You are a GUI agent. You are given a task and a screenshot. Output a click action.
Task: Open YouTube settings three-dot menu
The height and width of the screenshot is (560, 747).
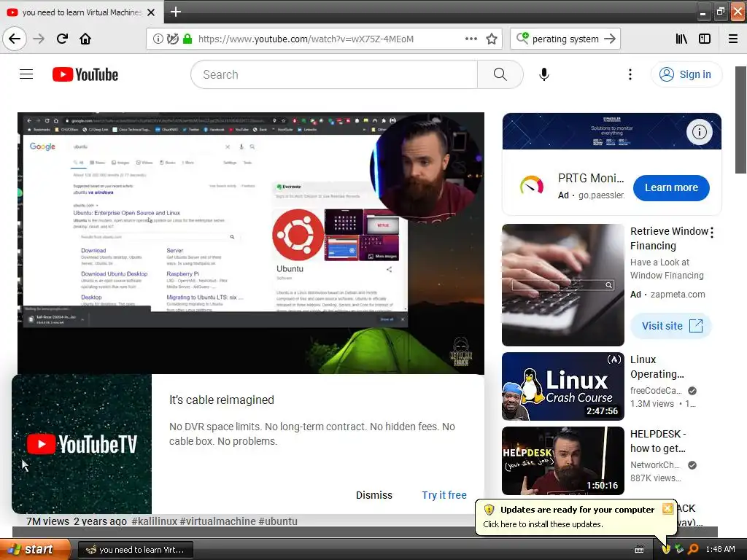tap(630, 74)
